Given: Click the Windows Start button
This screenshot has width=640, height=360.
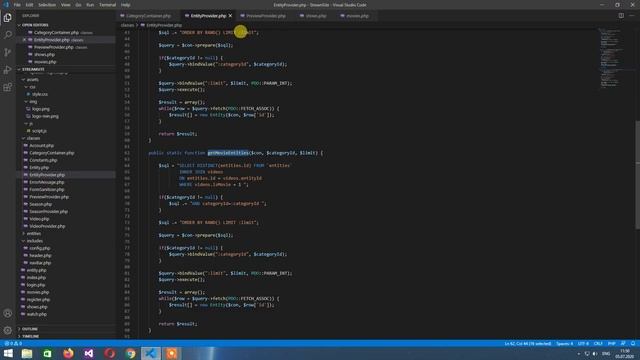Looking at the screenshot, I should pos(8,353).
